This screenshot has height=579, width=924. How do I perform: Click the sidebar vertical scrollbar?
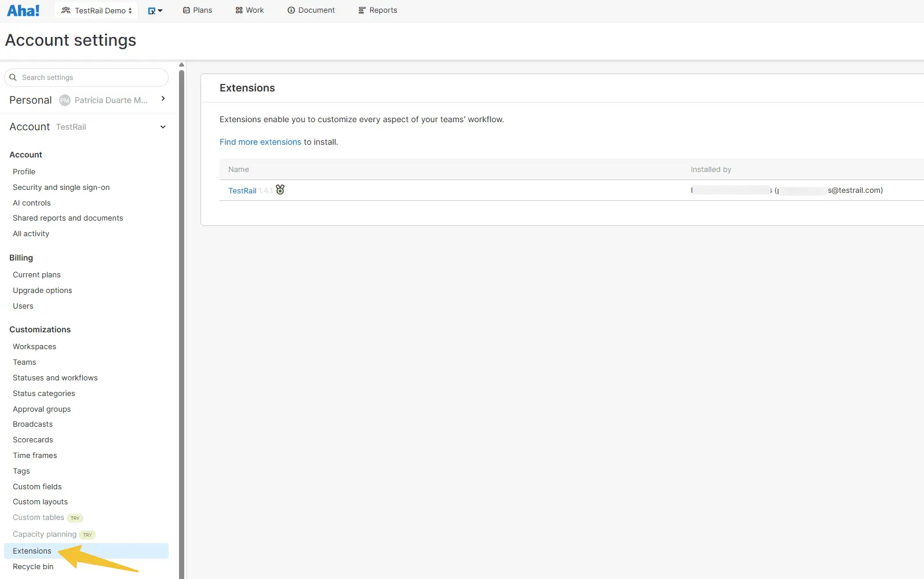point(181,324)
